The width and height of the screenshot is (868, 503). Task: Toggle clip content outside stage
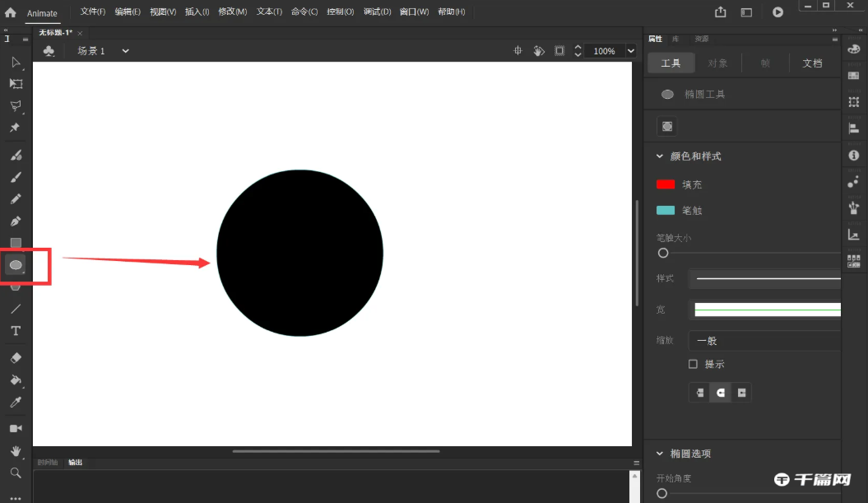559,51
